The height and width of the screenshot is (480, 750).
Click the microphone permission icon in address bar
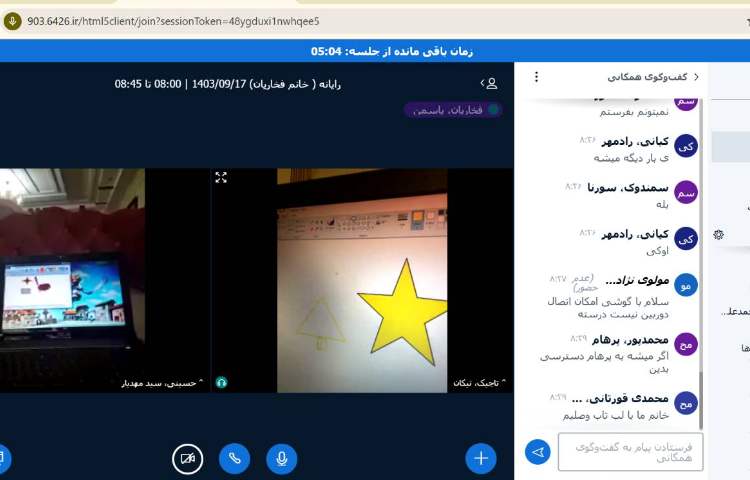[12, 22]
